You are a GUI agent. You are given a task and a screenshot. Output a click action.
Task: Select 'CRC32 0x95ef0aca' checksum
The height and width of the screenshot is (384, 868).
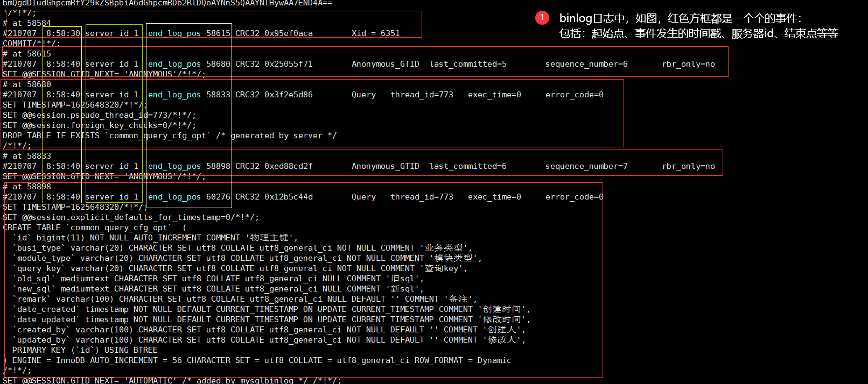pyautogui.click(x=274, y=33)
